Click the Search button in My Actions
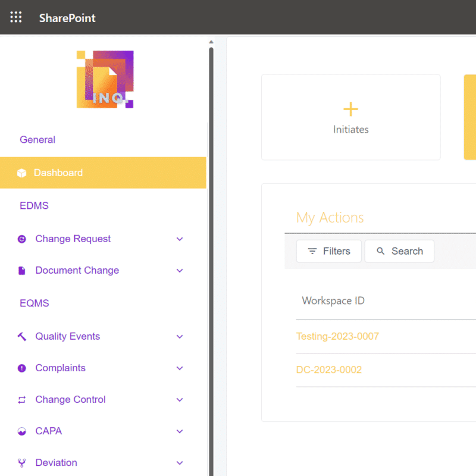Screen dimensions: 476x476 point(399,251)
